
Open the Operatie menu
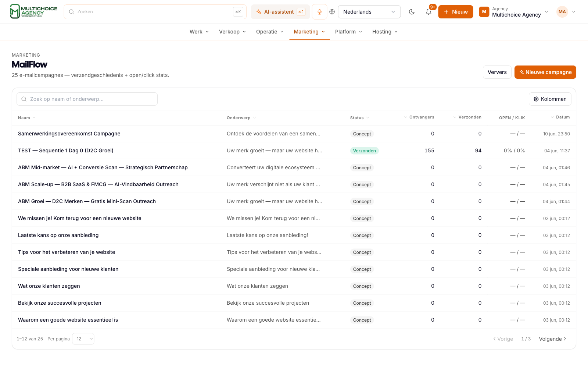click(x=270, y=32)
